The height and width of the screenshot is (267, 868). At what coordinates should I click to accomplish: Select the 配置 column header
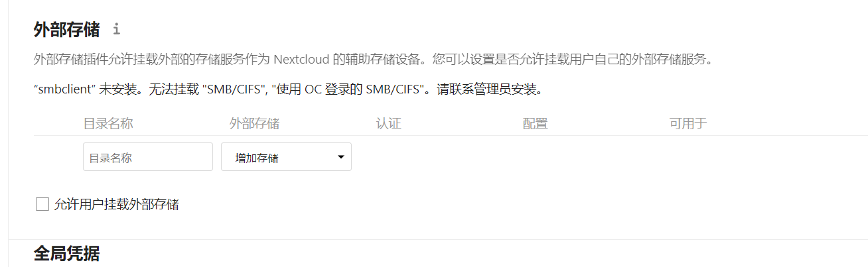535,124
